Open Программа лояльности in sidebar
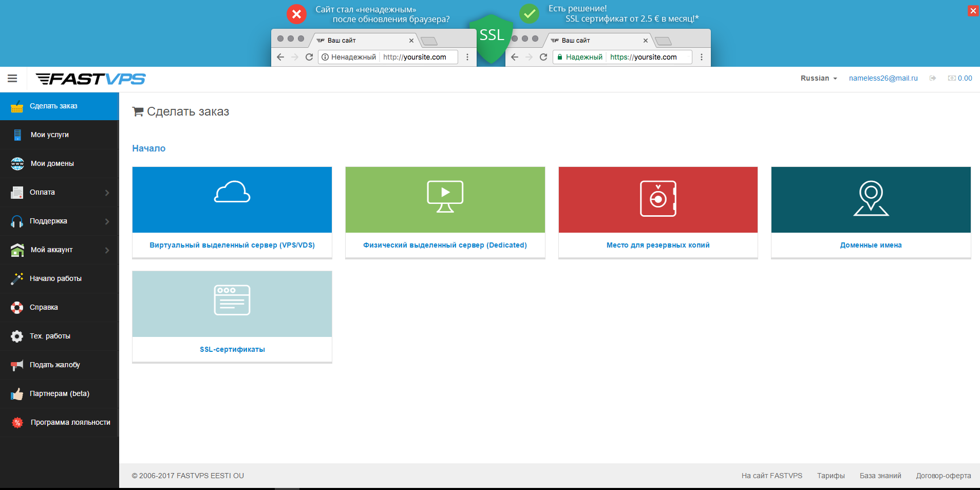The image size is (980, 490). pos(60,422)
